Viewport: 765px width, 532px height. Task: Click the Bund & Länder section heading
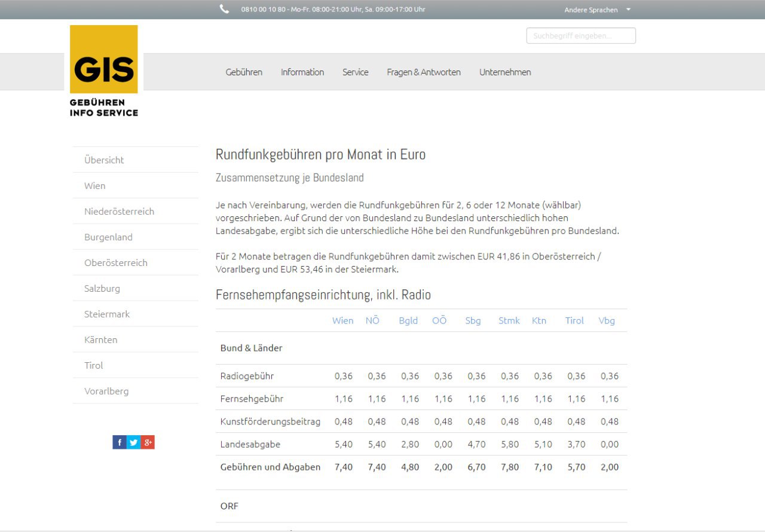251,348
